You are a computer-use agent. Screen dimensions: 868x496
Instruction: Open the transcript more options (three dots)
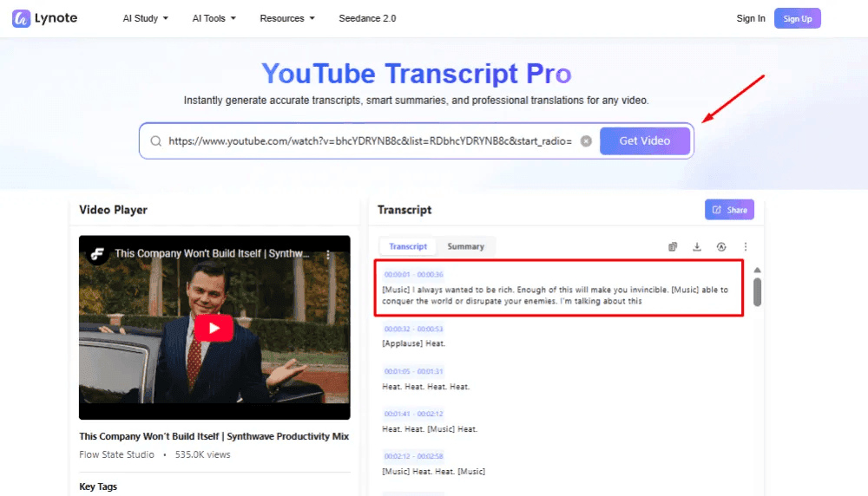tap(745, 246)
